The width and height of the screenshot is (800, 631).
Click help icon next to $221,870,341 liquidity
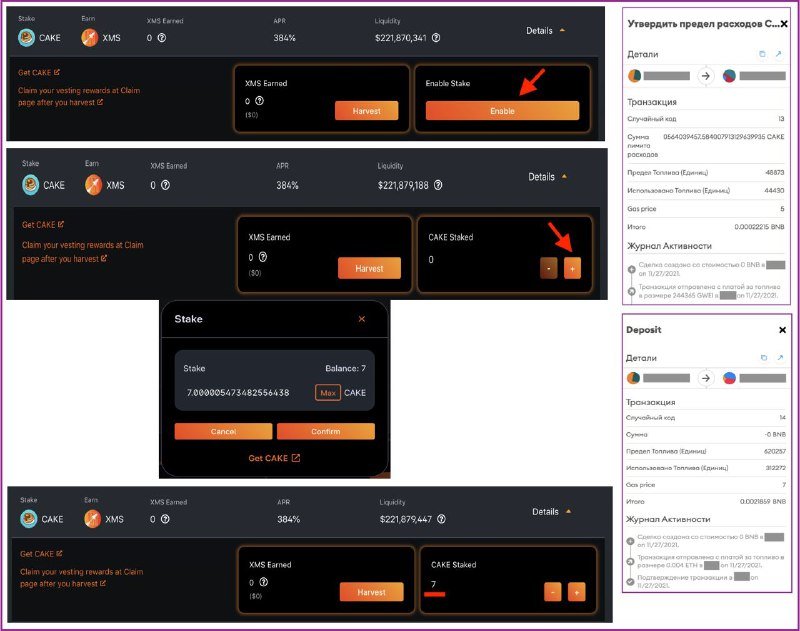(435, 38)
